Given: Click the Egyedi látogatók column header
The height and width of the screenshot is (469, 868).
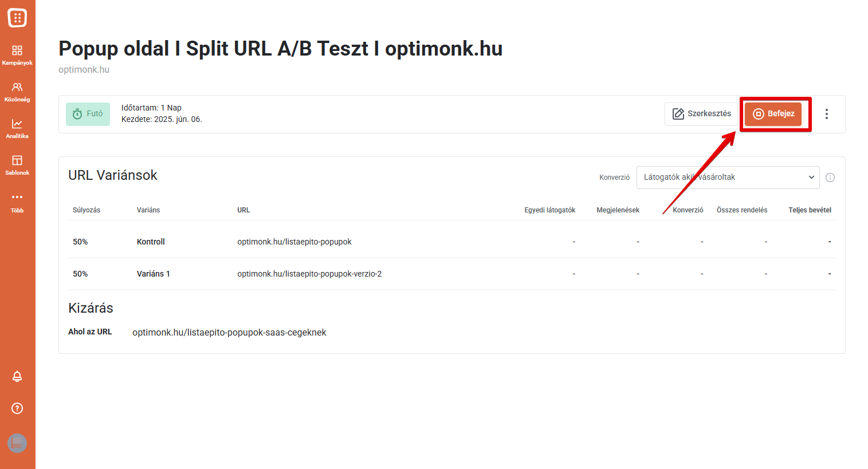Looking at the screenshot, I should coord(549,210).
